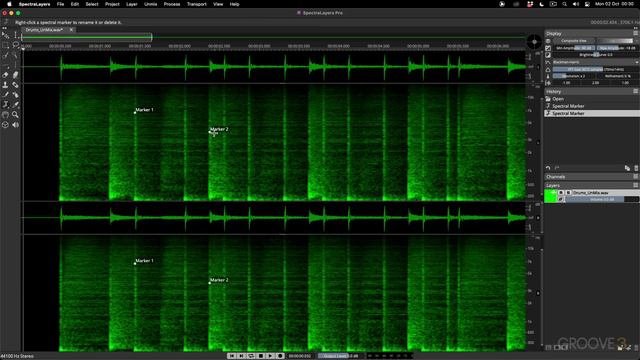640x360 pixels.
Task: Select the brush selection tool
Action: click(5, 55)
